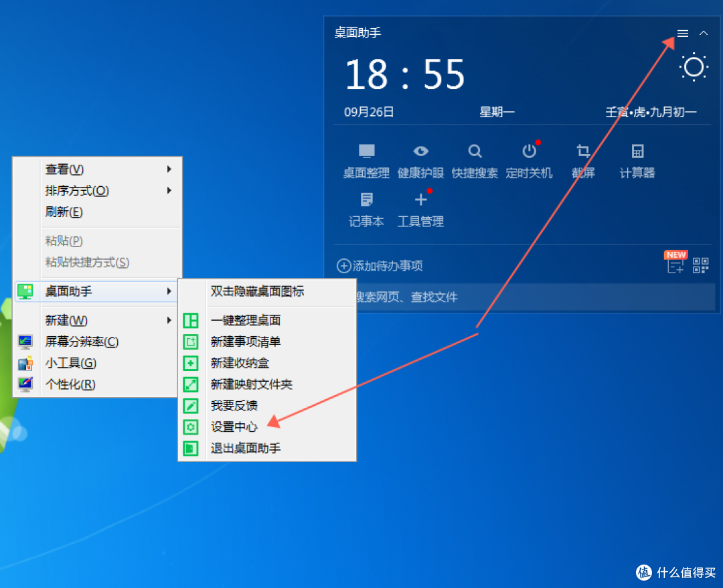Click the 搜索网页、查找文件 search field
Viewport: 723px width, 588px height.
point(535,297)
